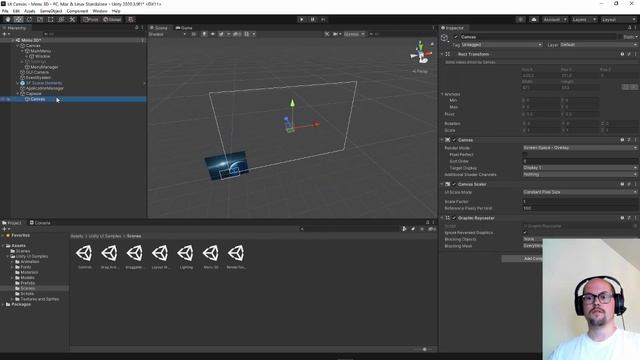
Task: Switch to the Game tab
Action: pyautogui.click(x=184, y=28)
